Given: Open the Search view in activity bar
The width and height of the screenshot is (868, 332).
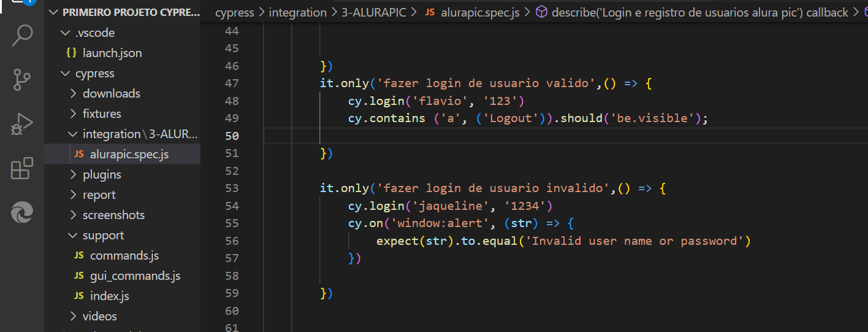Looking at the screenshot, I should pyautogui.click(x=22, y=36).
